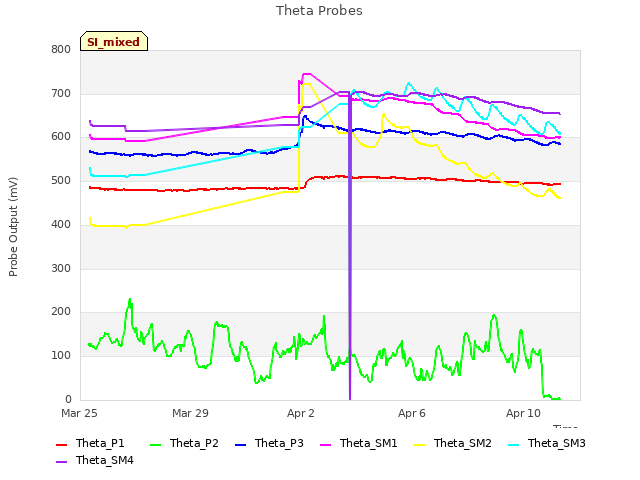Click the Mar 29 x-axis label

coord(190,413)
